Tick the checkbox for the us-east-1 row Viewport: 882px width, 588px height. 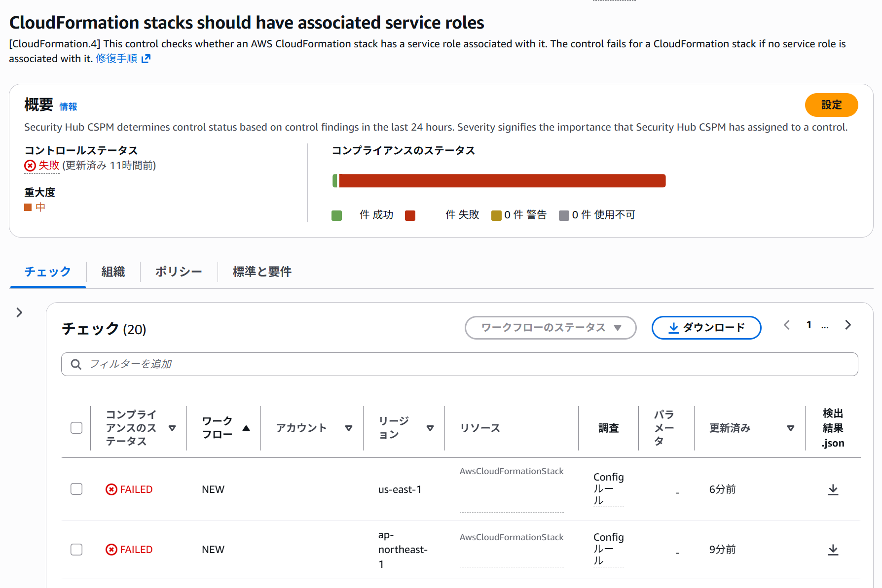pos(76,489)
